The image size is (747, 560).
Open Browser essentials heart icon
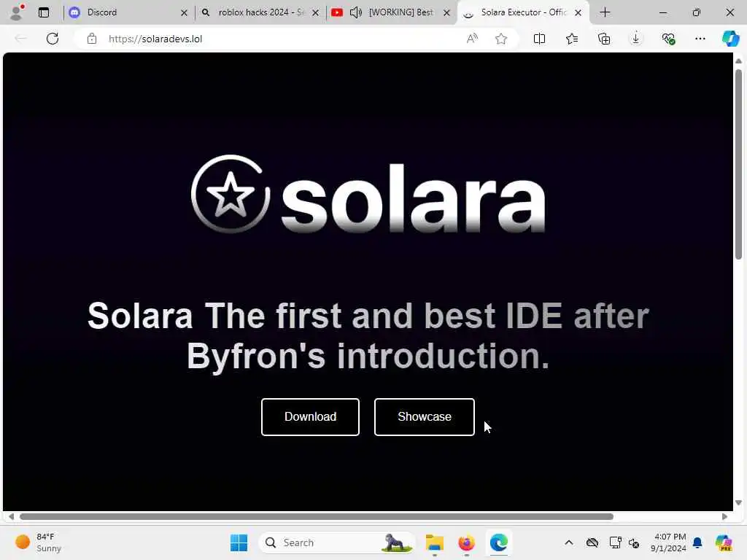[x=668, y=39]
